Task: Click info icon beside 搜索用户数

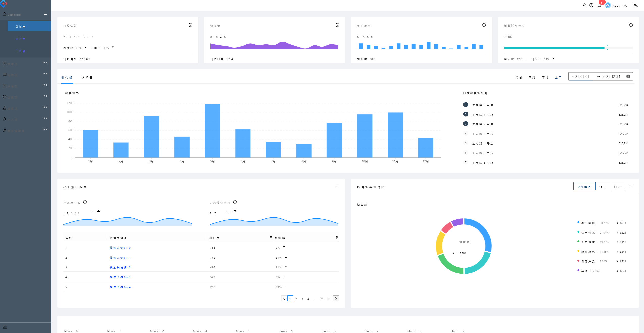Action: pos(85,202)
